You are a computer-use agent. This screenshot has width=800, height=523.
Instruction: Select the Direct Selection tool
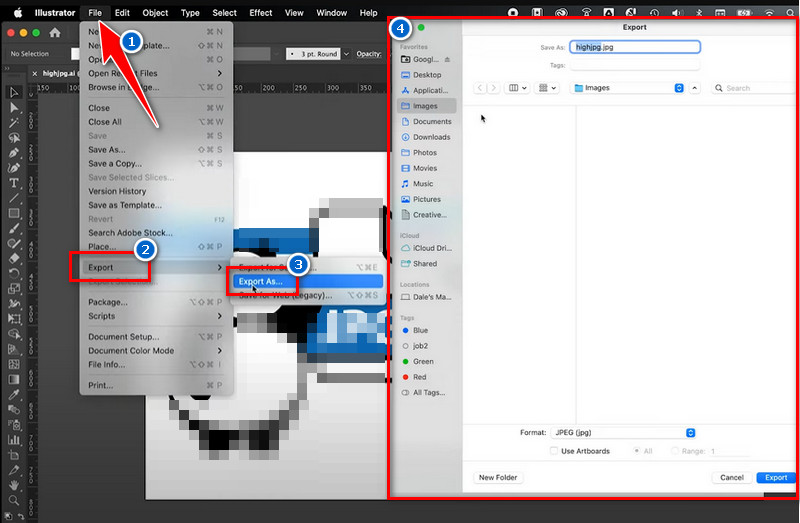[x=14, y=108]
